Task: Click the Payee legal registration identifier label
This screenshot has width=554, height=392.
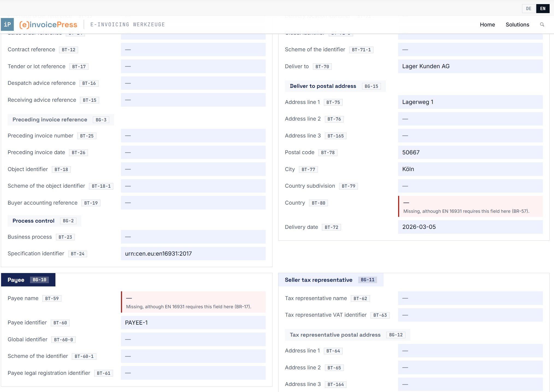Action: pyautogui.click(x=49, y=373)
